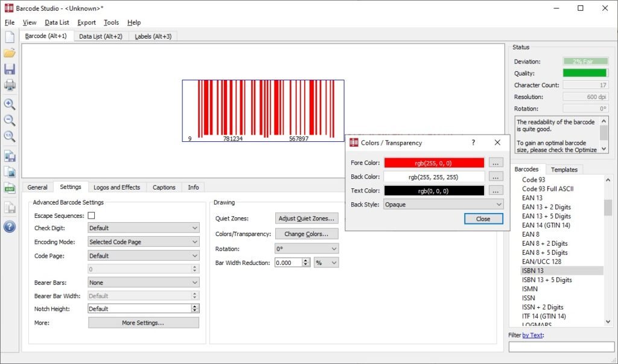Close the Colors / Transparency dialog with X
The width and height of the screenshot is (618, 364).
[x=497, y=142]
